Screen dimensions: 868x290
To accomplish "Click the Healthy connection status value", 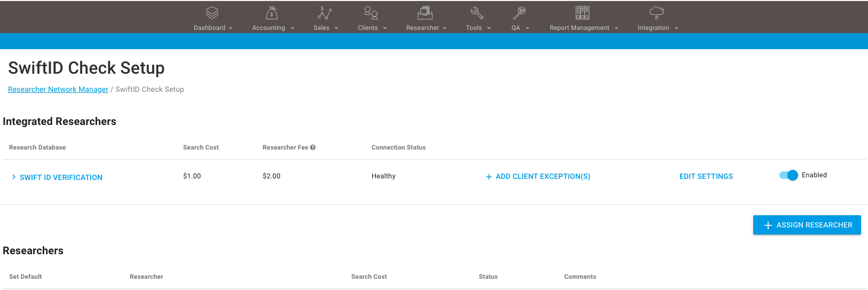I will pos(383,176).
